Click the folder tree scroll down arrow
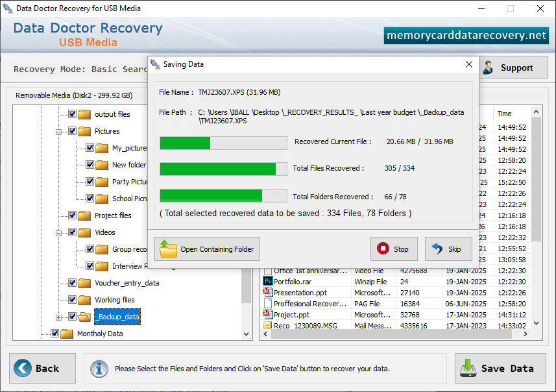The height and width of the screenshot is (392, 556). click(247, 334)
